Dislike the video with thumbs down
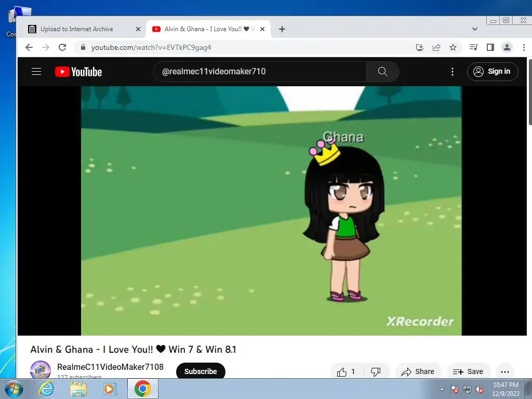 (x=376, y=372)
